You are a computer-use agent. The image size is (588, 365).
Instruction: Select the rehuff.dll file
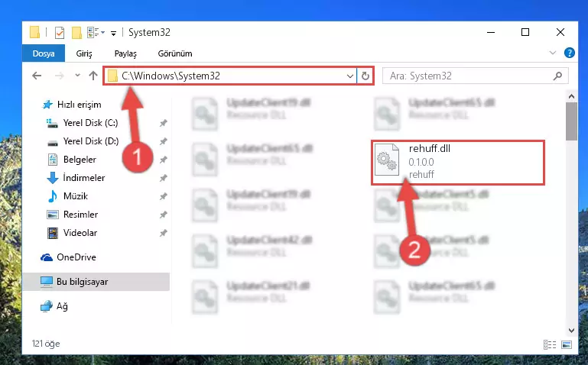click(457, 162)
